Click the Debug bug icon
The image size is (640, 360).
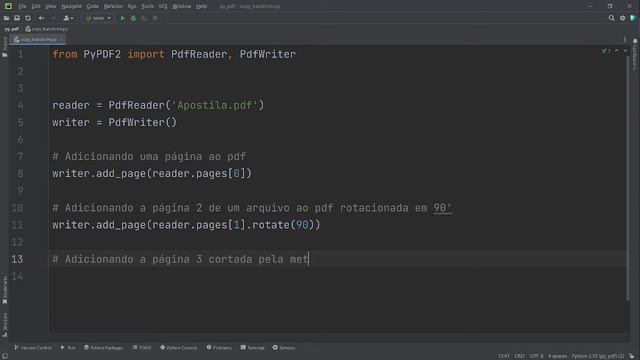pos(133,18)
